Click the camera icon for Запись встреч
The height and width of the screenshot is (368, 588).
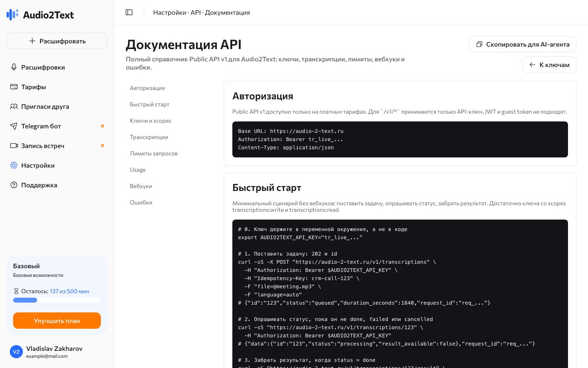pyautogui.click(x=14, y=146)
